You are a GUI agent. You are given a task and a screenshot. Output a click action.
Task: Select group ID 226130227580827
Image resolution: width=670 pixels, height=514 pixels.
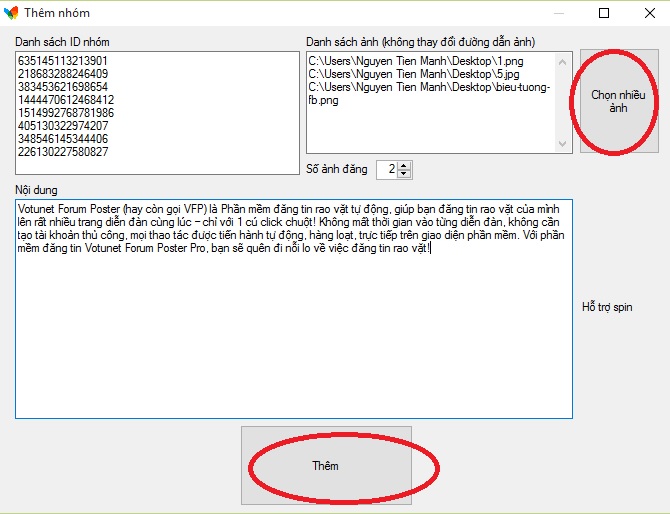tap(63, 152)
